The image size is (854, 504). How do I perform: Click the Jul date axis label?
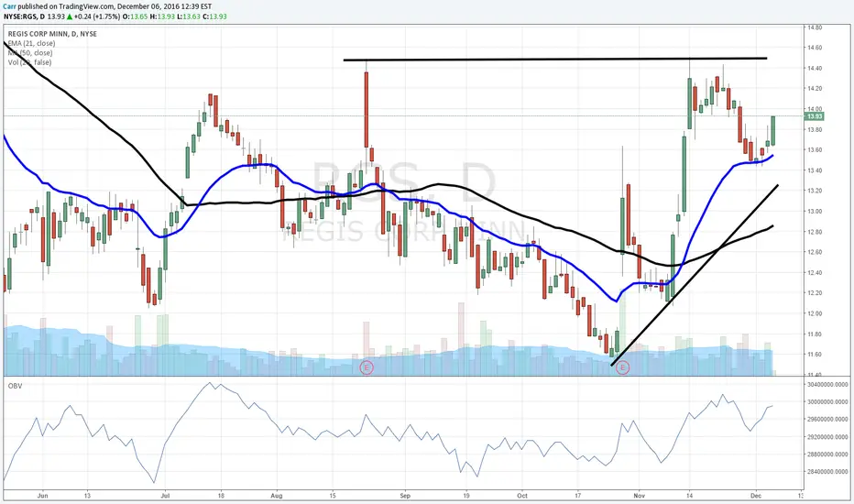click(165, 496)
